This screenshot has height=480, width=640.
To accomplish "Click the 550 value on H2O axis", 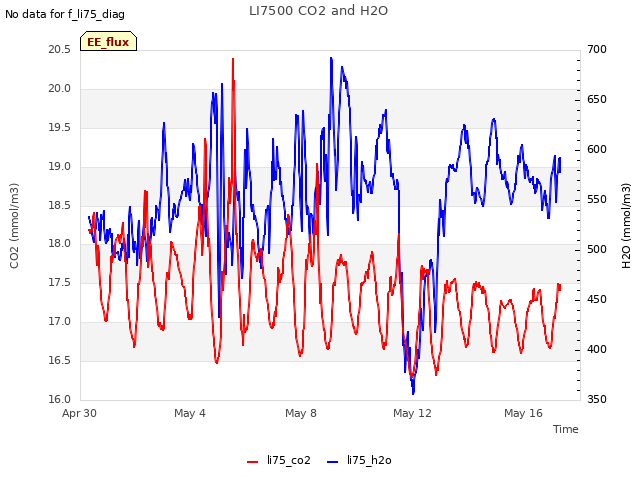I will pyautogui.click(x=597, y=200).
